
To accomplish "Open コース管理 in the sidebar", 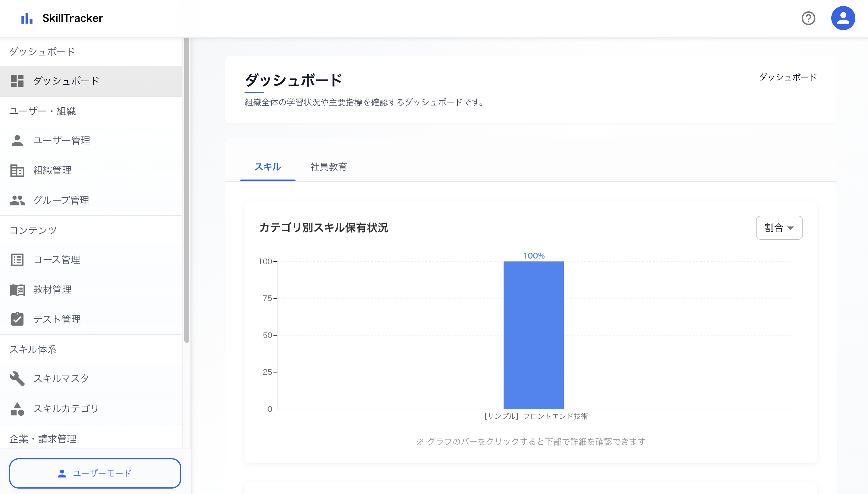I will [x=57, y=260].
